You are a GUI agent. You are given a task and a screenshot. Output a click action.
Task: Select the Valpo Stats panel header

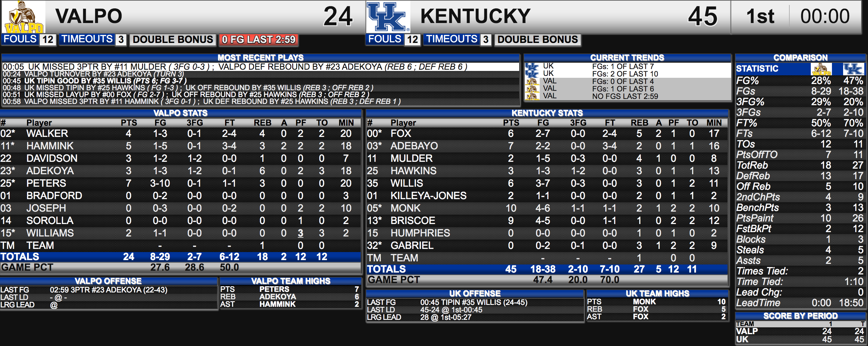(x=181, y=113)
